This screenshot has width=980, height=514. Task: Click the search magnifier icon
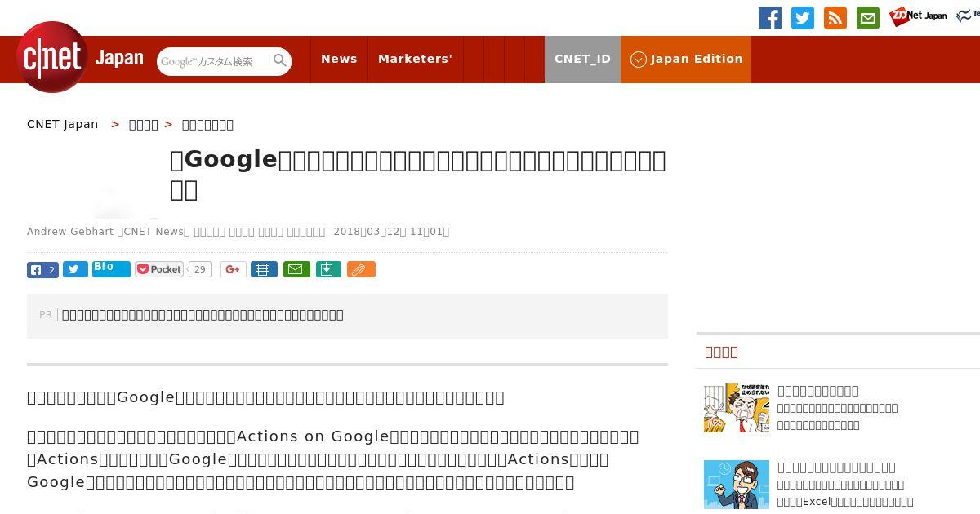point(280,61)
